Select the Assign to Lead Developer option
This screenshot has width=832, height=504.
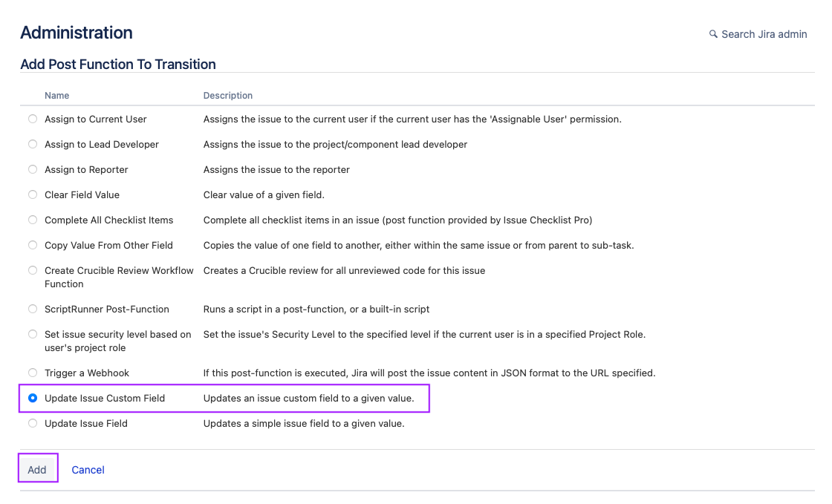tap(33, 144)
